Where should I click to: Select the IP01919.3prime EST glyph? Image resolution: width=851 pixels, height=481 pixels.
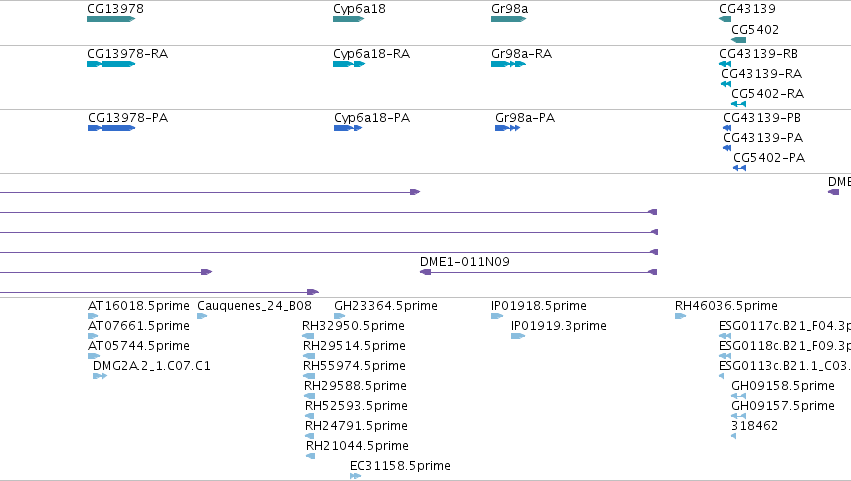pos(518,336)
